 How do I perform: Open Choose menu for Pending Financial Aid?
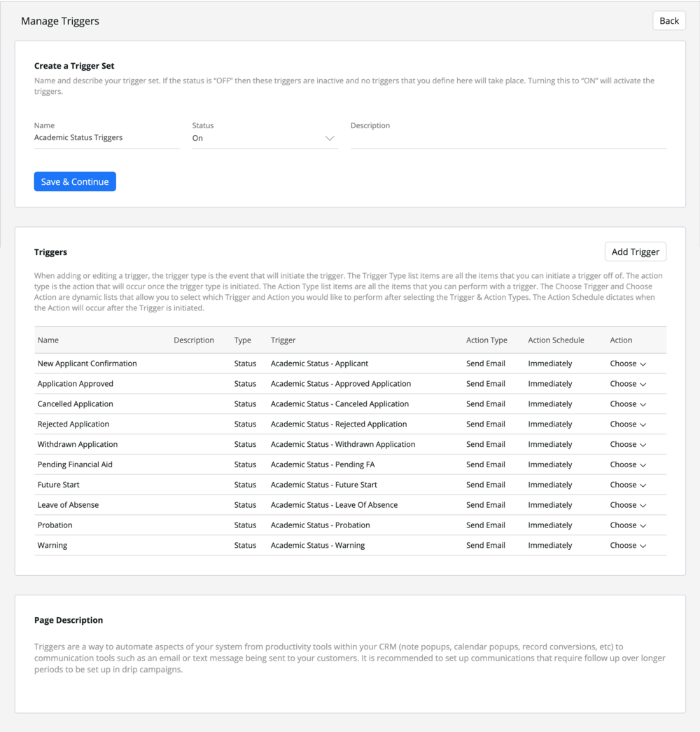pos(628,464)
